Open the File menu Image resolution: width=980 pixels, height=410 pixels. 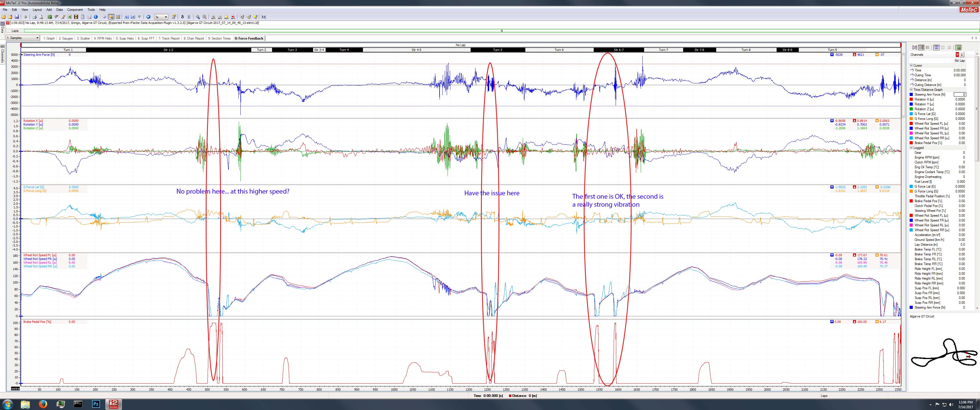click(5, 9)
